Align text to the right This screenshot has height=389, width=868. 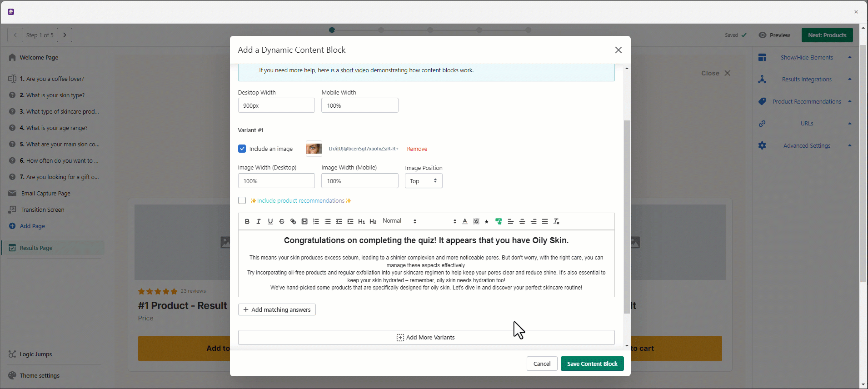tap(534, 221)
